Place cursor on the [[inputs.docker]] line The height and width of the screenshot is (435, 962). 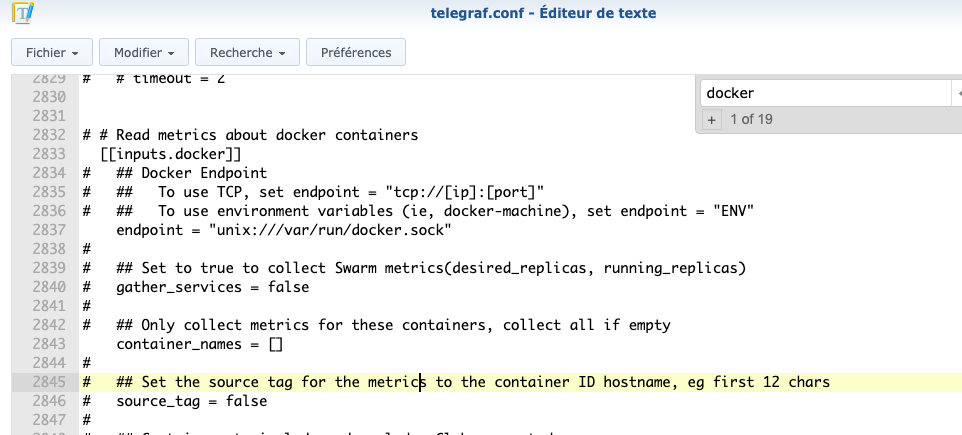171,154
